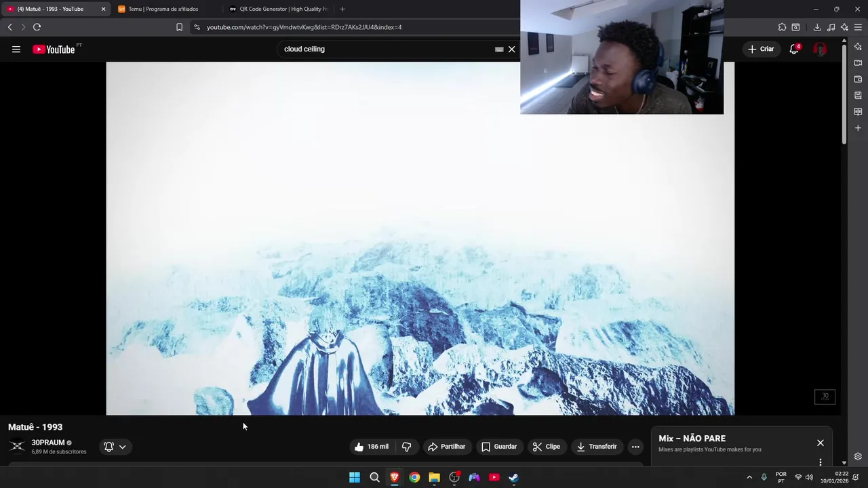Pause the video by clicking player

[420, 238]
